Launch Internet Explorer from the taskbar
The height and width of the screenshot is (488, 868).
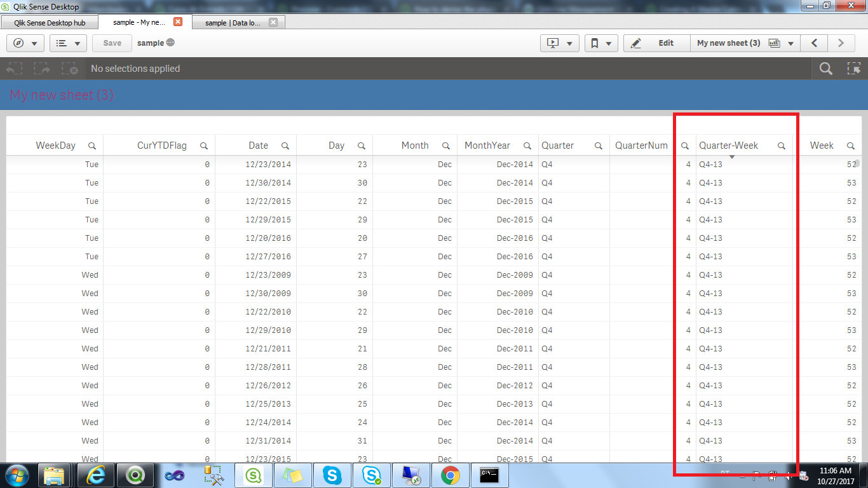tap(95, 475)
